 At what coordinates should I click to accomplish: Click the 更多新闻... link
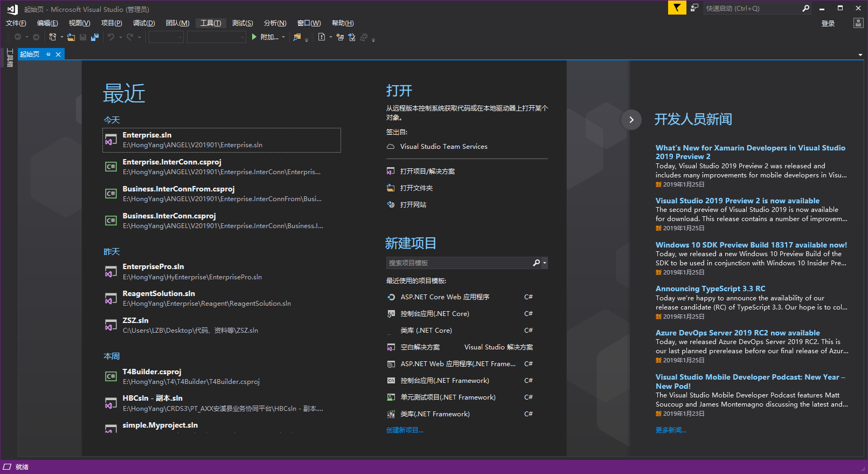coord(671,430)
